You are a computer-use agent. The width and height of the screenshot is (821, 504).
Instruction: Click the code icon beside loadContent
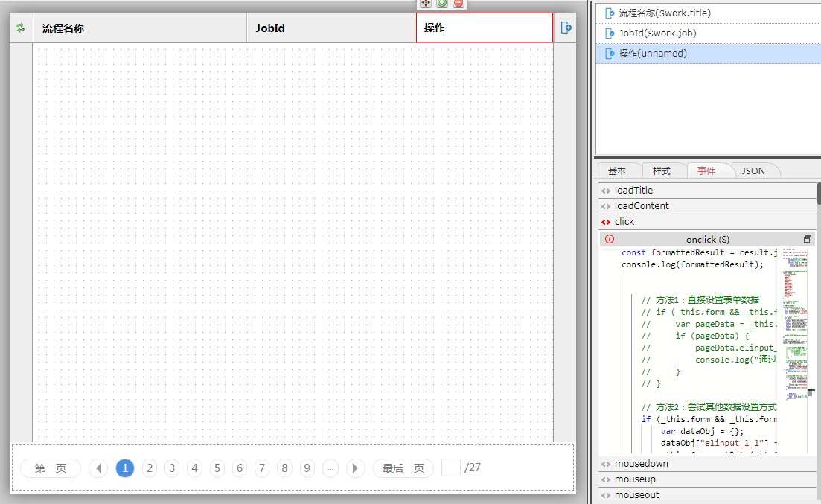[x=606, y=206]
